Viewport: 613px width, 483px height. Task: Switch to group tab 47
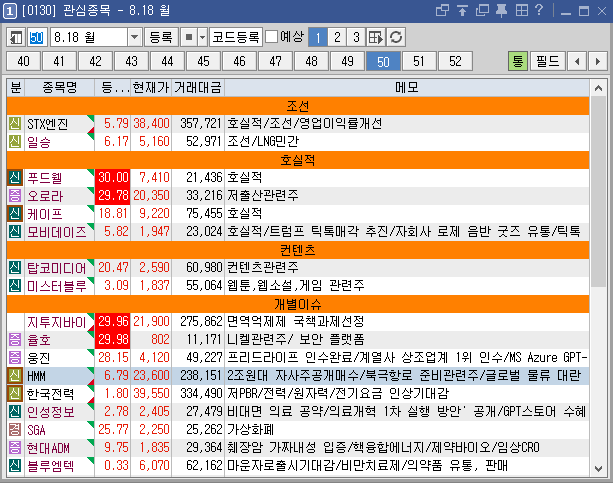click(x=275, y=61)
